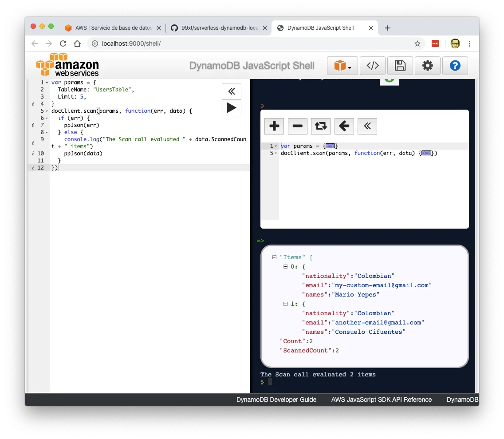Click the "ScannedCount":2 entry
The width and height of the screenshot is (504, 439).
click(309, 351)
